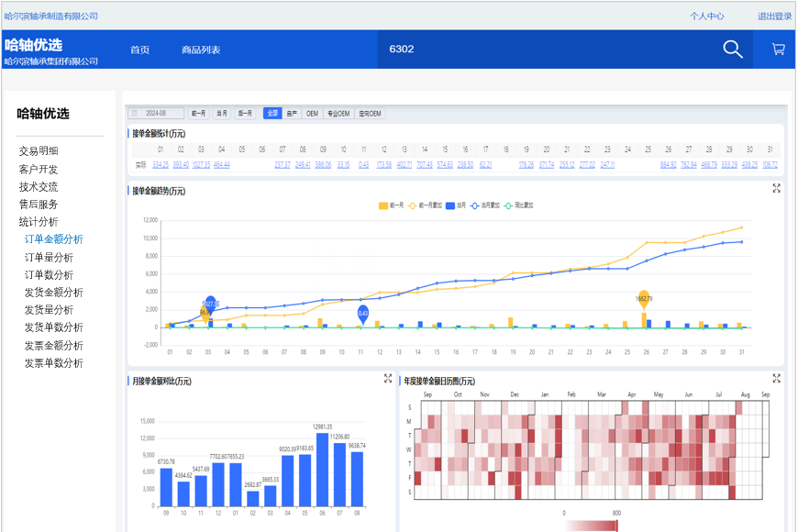The image size is (798, 532).
Task: Expand the 年度接单金额日历图 chart to fullscreen
Action: click(776, 378)
